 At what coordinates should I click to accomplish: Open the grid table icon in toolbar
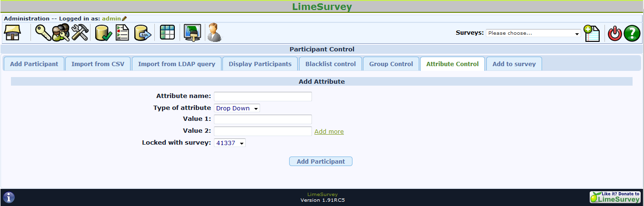point(167,32)
